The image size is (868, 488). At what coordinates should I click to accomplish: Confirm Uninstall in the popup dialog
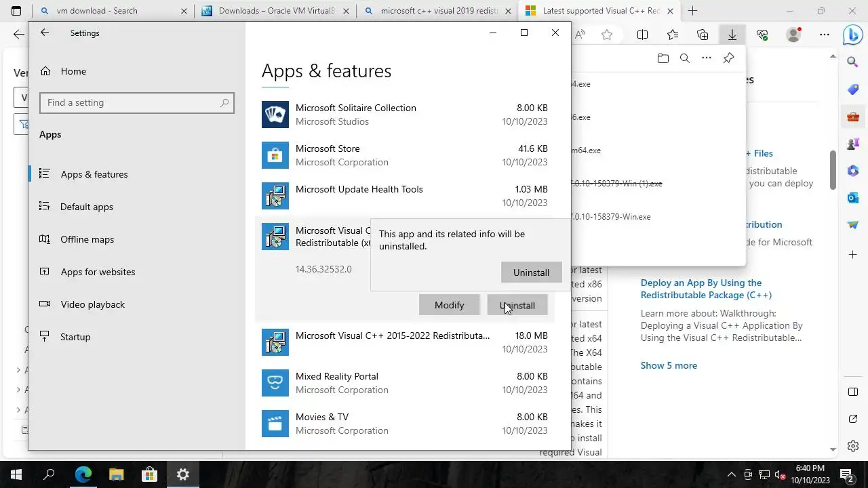[532, 272]
